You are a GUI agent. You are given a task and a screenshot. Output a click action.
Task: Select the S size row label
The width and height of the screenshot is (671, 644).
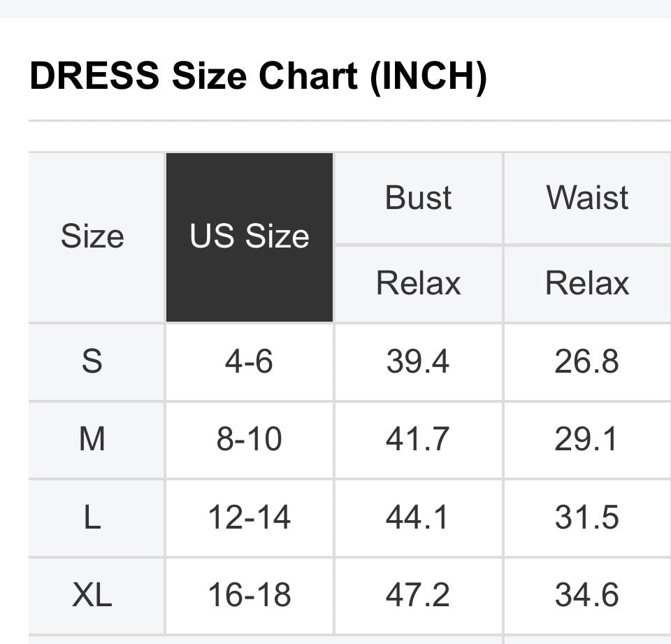(92, 362)
